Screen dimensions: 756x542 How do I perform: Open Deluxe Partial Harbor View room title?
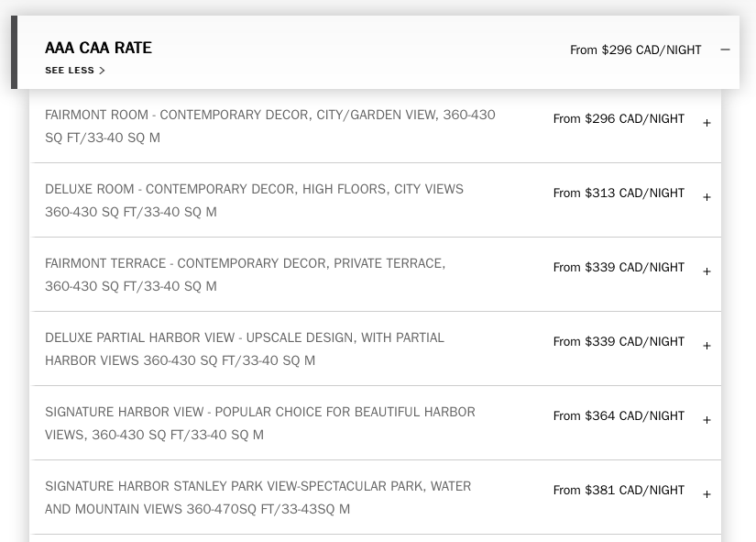click(x=244, y=349)
